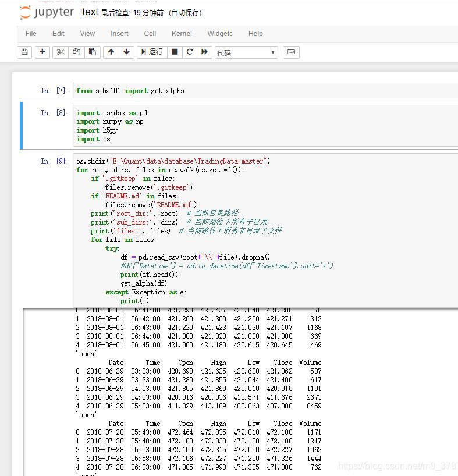Open the File menu
The height and width of the screenshot is (476, 458).
pyautogui.click(x=31, y=34)
